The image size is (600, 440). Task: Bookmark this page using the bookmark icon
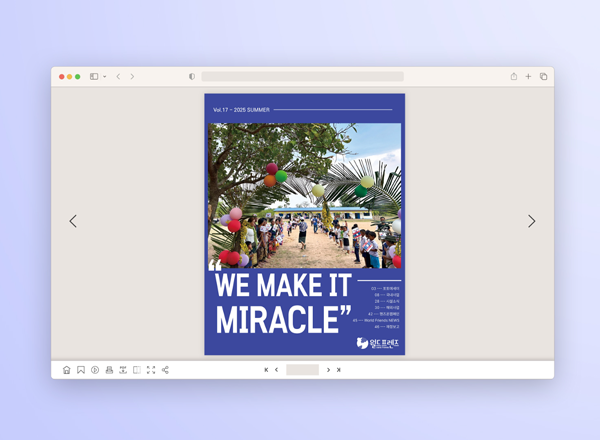pos(81,370)
